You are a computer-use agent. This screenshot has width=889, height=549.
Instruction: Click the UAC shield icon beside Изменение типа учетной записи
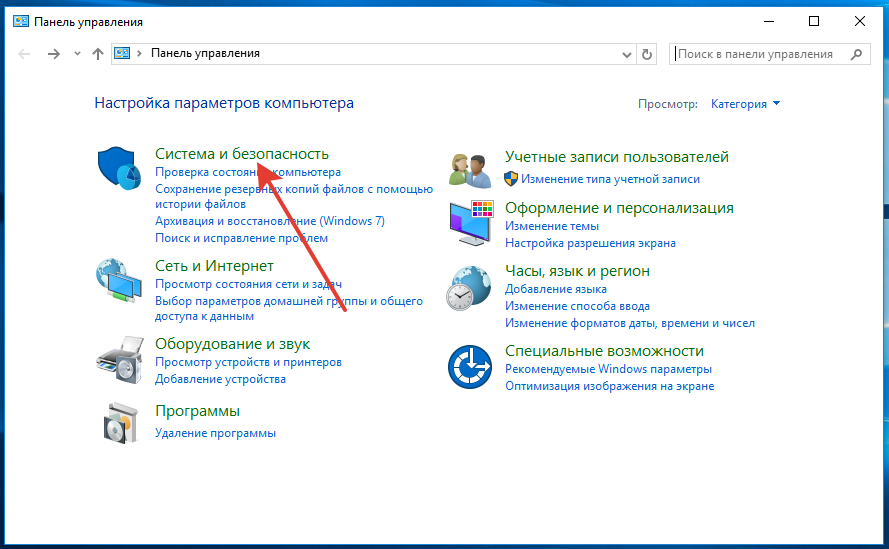point(511,179)
